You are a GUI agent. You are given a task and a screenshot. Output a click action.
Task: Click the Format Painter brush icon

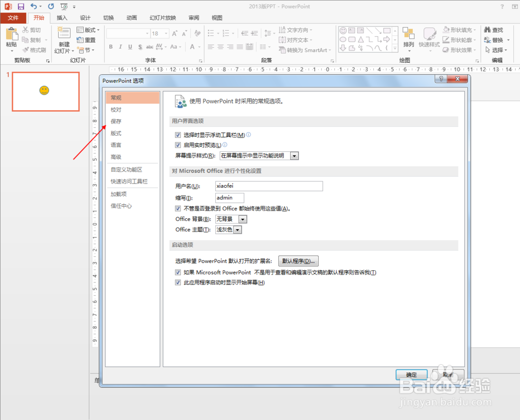tap(25, 50)
